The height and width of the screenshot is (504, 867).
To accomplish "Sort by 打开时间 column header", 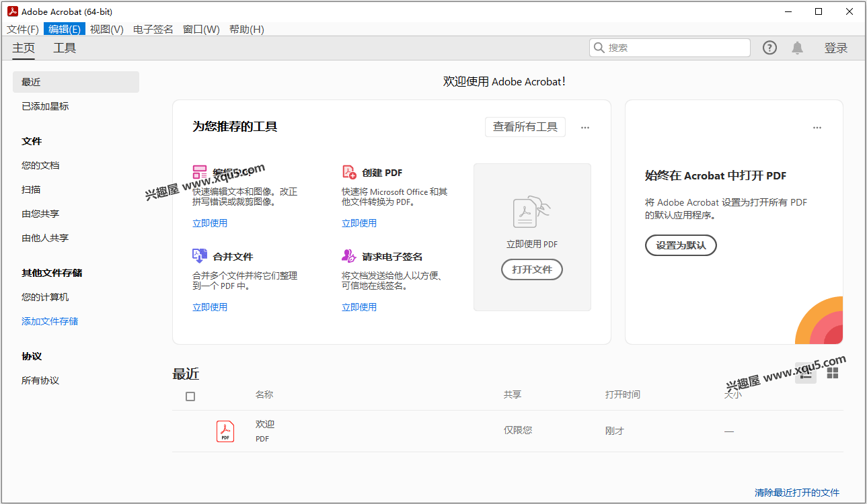I will [x=623, y=394].
